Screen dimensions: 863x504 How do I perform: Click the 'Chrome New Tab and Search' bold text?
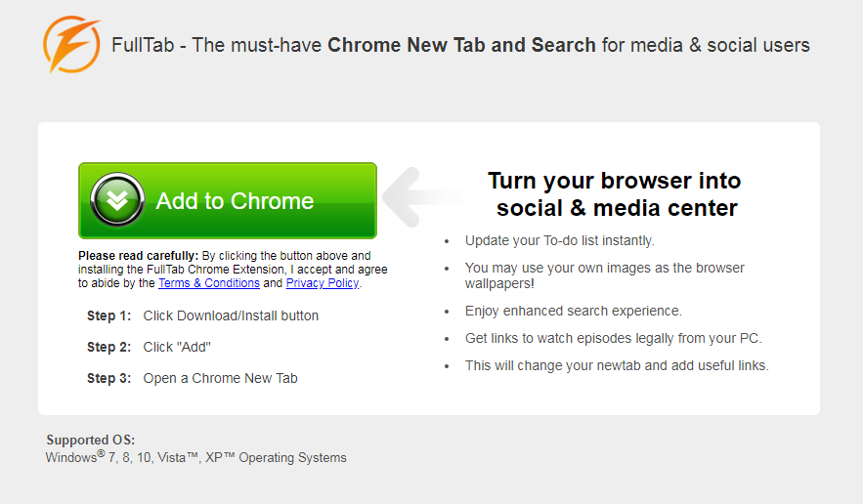pos(461,45)
